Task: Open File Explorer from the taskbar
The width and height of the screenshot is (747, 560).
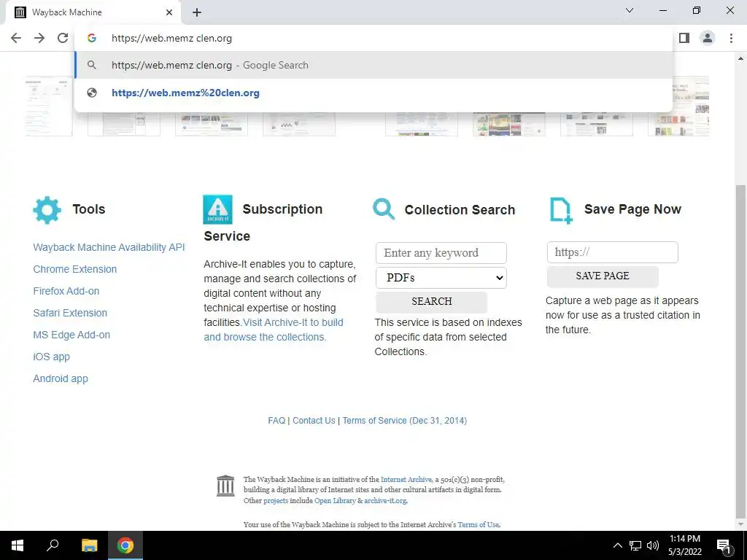Action: point(89,545)
